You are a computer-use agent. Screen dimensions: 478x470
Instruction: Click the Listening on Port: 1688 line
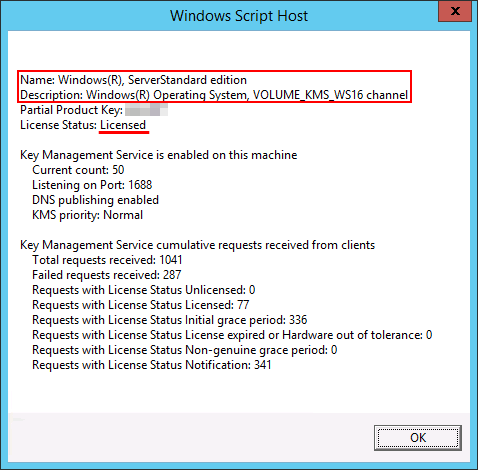(92, 185)
